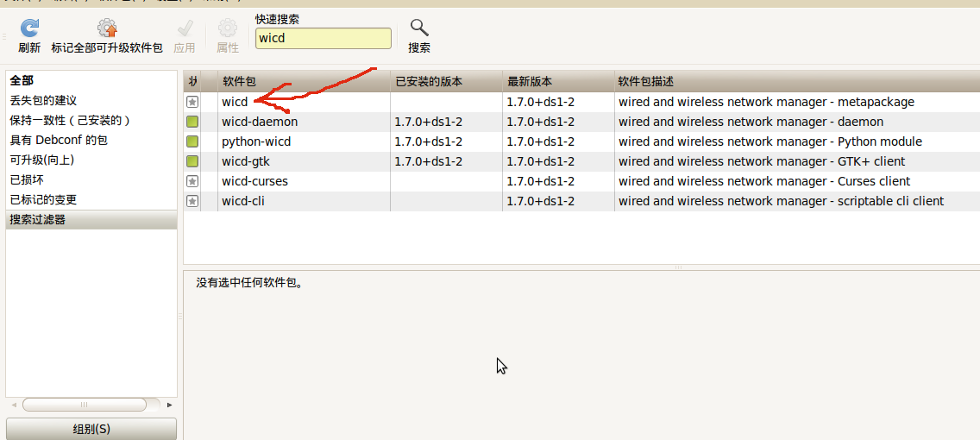Viewport: 980px width, 440px height.
Task: Sort by package name column (软件包)
Action: pos(304,81)
